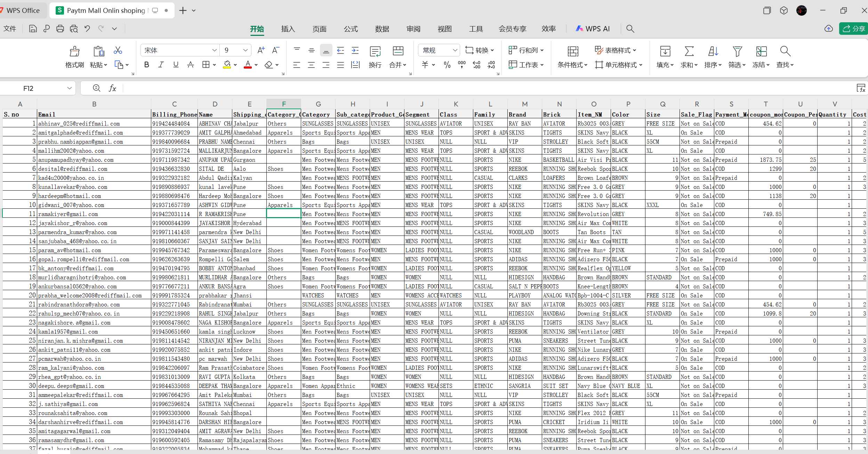868x454 pixels.
Task: Toggle align text right
Action: click(x=326, y=65)
